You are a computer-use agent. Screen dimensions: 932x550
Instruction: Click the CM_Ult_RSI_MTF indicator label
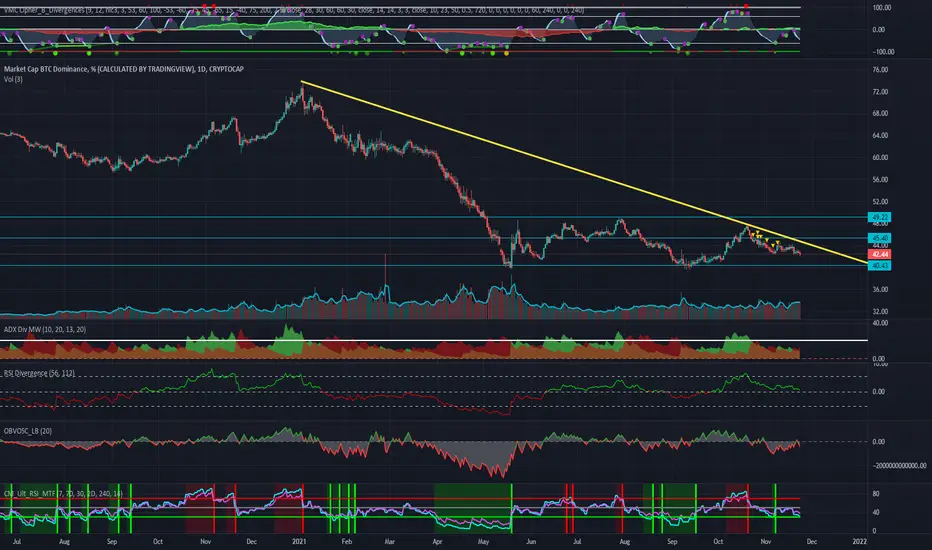point(29,494)
